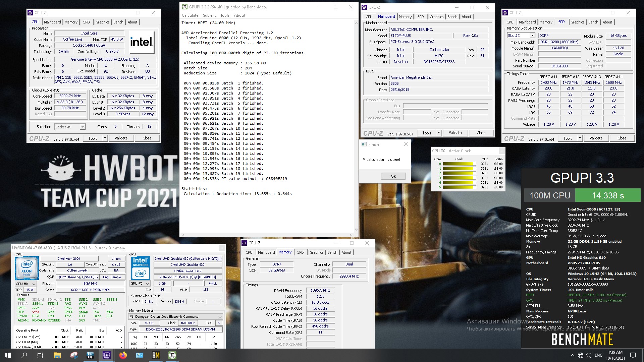This screenshot has width=644, height=362.
Task: Click the Finish dialog title icon
Action: click(364, 144)
